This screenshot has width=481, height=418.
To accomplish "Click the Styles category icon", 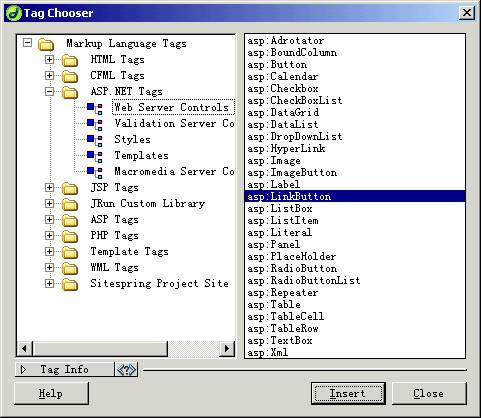I will [95, 140].
